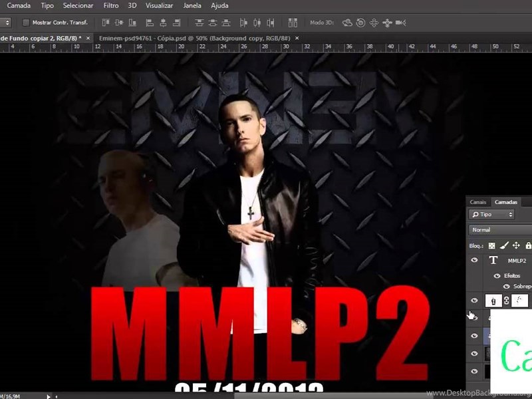
Task: Select the Fundo copiar 2 document tab
Action: click(x=41, y=39)
